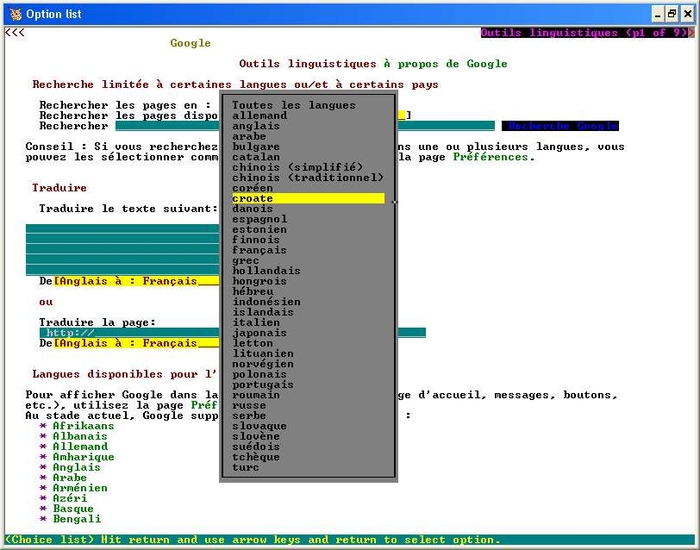
Task: Choose 'suédois' in option list
Action: 256,447
